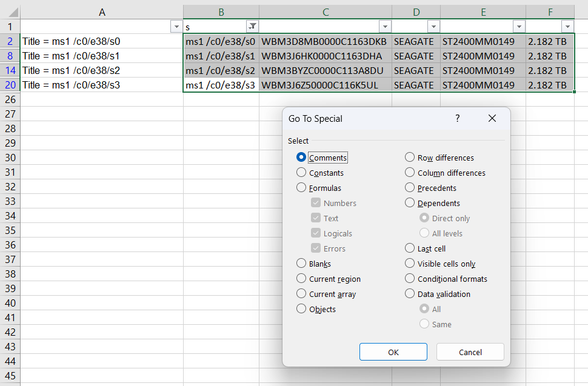Select the column C header
This screenshot has width=588, height=386.
tap(326, 12)
